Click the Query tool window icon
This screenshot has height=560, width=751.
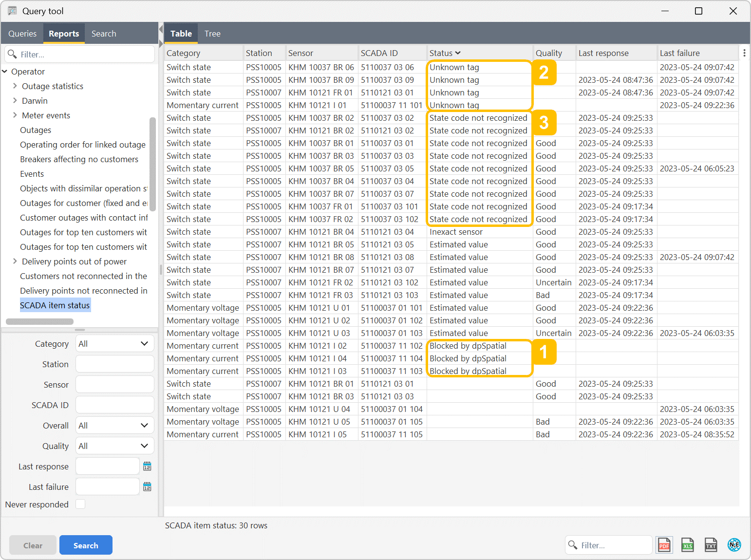(x=12, y=11)
